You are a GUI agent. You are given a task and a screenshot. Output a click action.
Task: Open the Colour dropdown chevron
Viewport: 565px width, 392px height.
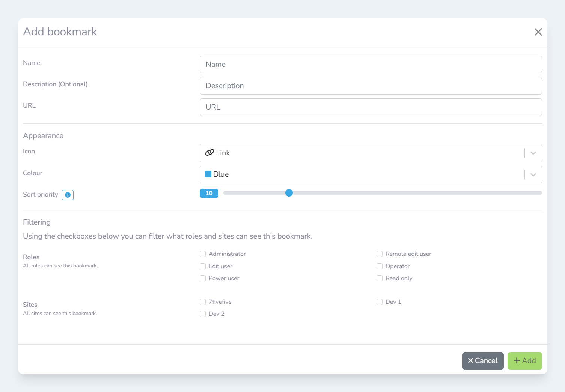533,175
